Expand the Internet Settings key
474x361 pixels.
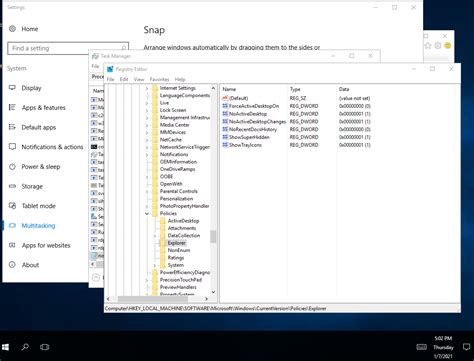coord(147,88)
